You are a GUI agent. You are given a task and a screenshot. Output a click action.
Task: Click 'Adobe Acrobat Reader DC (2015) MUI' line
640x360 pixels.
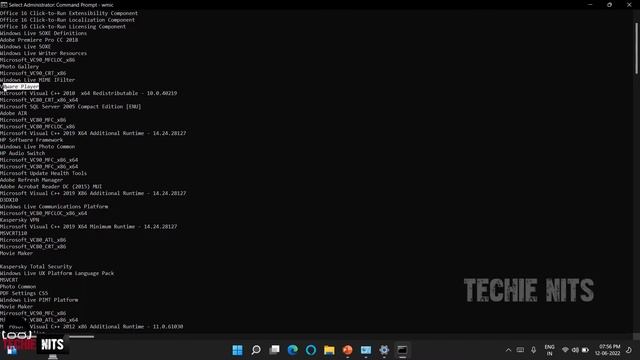point(51,187)
